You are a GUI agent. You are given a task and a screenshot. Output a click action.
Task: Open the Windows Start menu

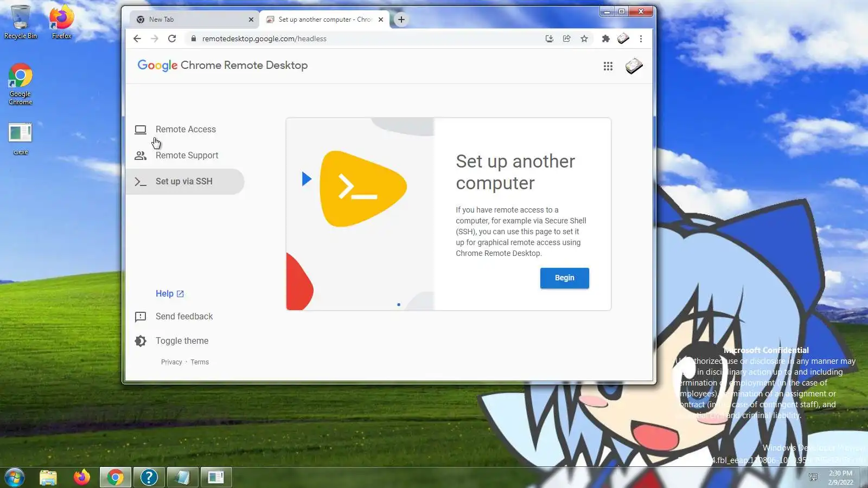pyautogui.click(x=15, y=478)
